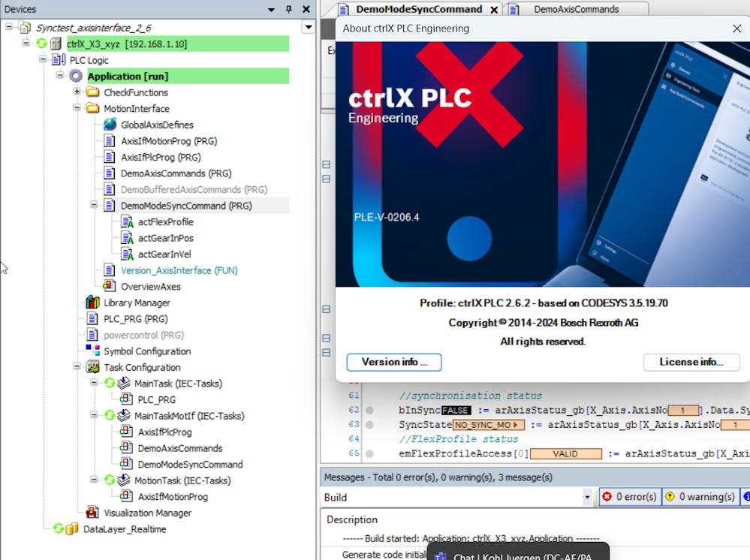Click the Task Configuration icon
750x560 pixels.
coord(92,367)
